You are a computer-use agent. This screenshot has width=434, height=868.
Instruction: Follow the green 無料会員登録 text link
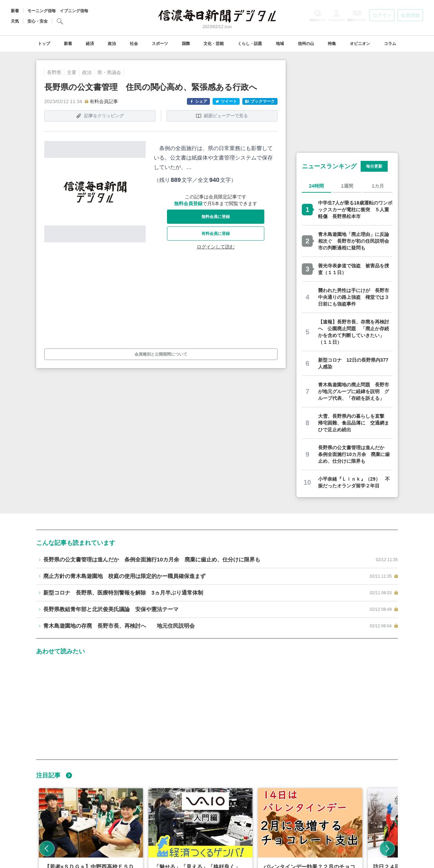[x=188, y=203]
